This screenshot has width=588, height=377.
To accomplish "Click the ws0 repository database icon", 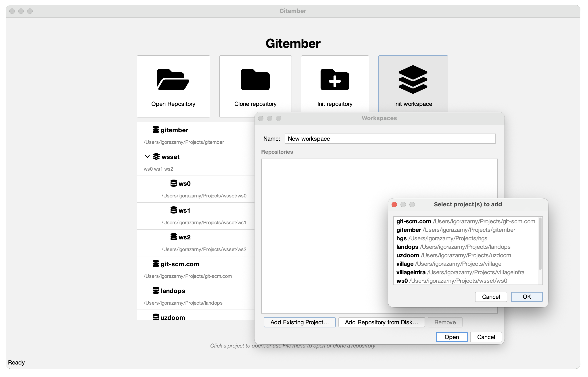I will point(174,184).
